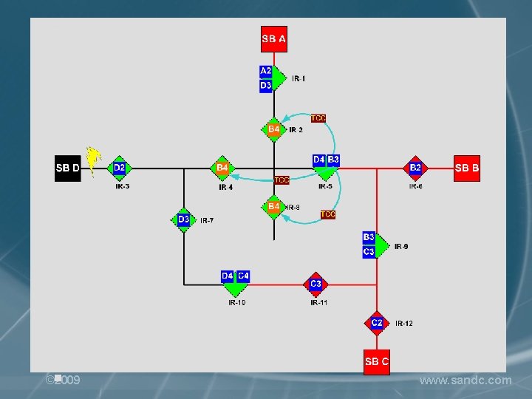Image resolution: width=532 pixels, height=399 pixels.
Task: Click the IR-5 text label
Action: coord(325,186)
